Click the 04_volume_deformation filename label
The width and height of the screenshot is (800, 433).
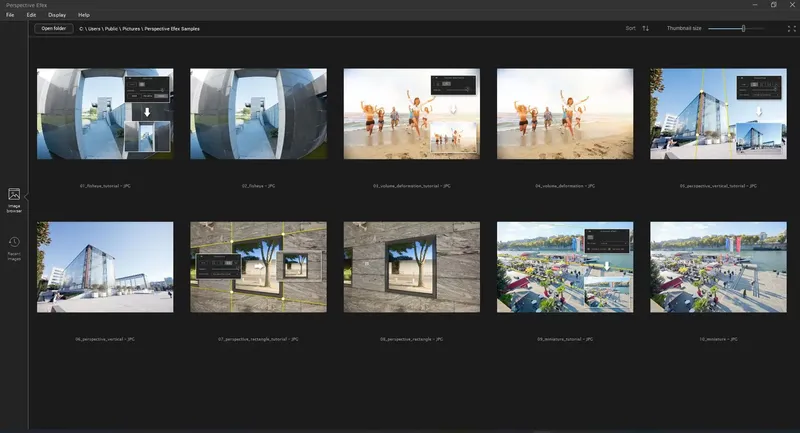click(565, 186)
